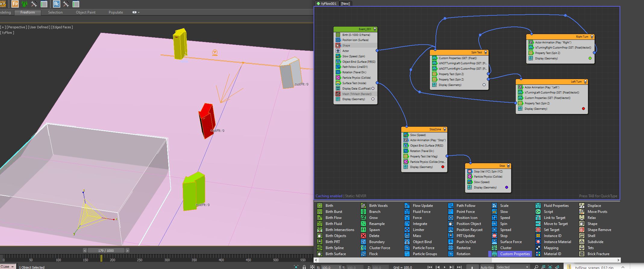
Task: Select the Spawn operator
Action: (x=374, y=229)
